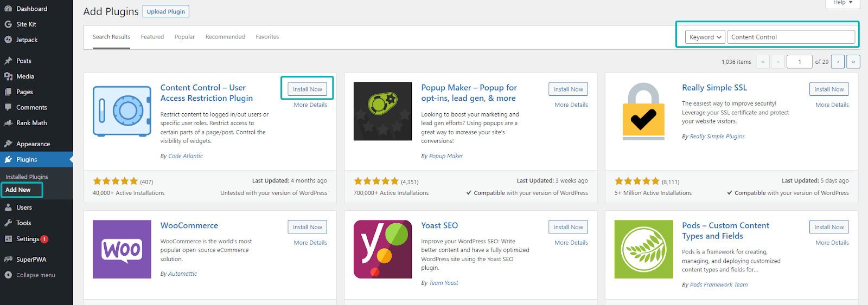
Task: Click the Site Kit Google icon
Action: (8, 24)
